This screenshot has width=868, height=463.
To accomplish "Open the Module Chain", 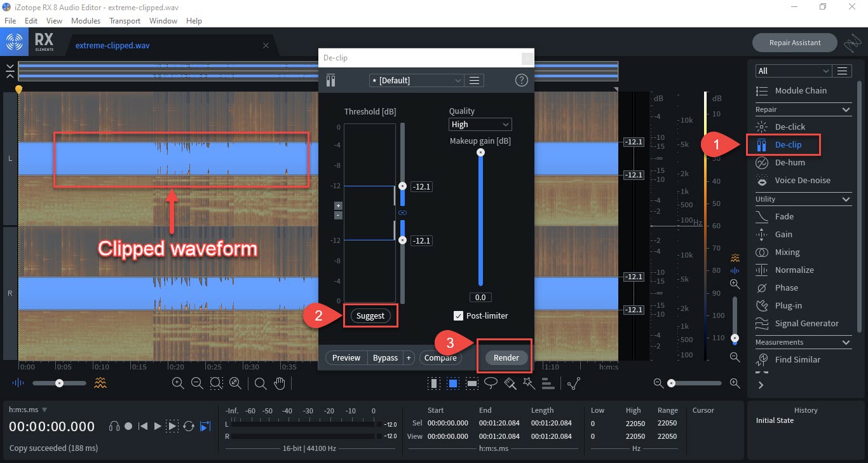I will (801, 90).
